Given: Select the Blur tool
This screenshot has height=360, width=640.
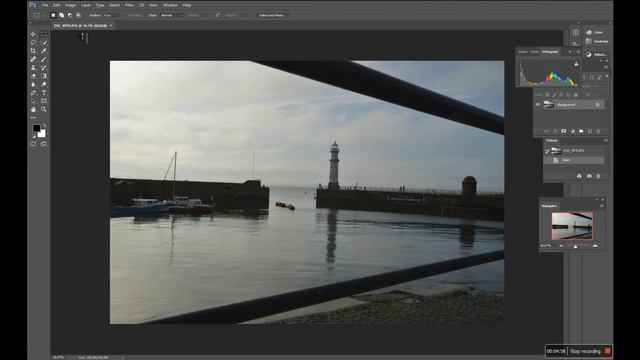Looking at the screenshot, I should point(33,84).
